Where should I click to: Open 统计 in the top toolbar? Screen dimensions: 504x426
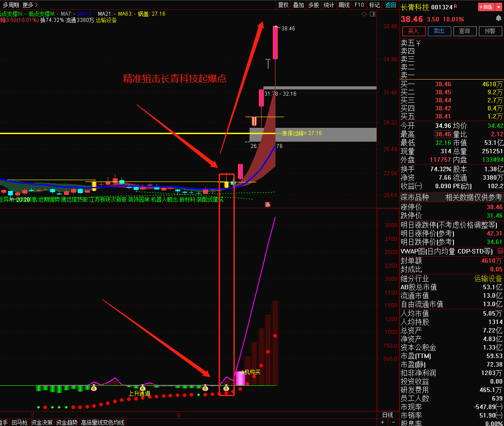tap(329, 5)
